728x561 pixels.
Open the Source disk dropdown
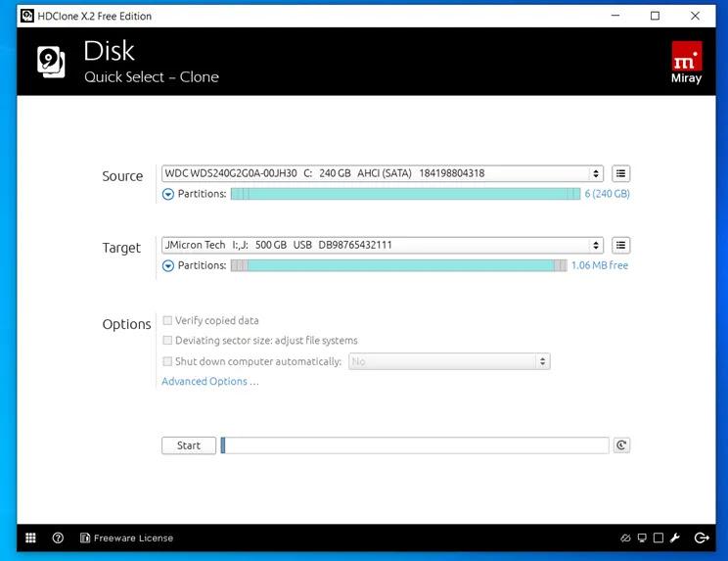[x=383, y=173]
